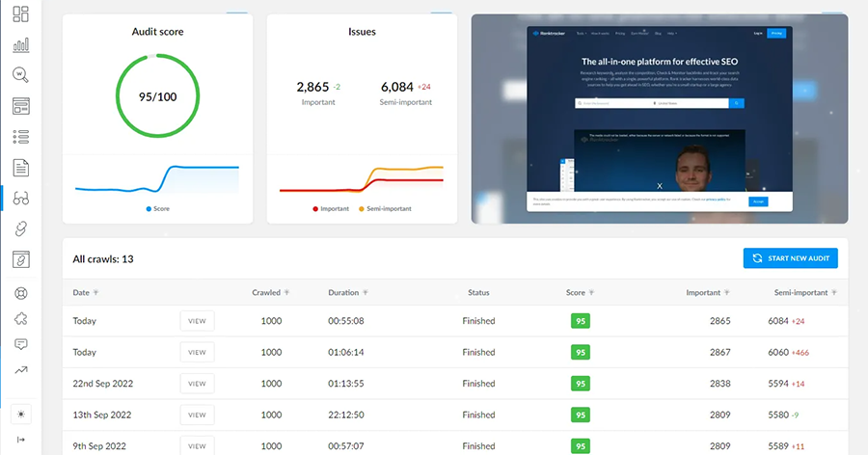Open the bulleted list icon in sidebar

20,137
